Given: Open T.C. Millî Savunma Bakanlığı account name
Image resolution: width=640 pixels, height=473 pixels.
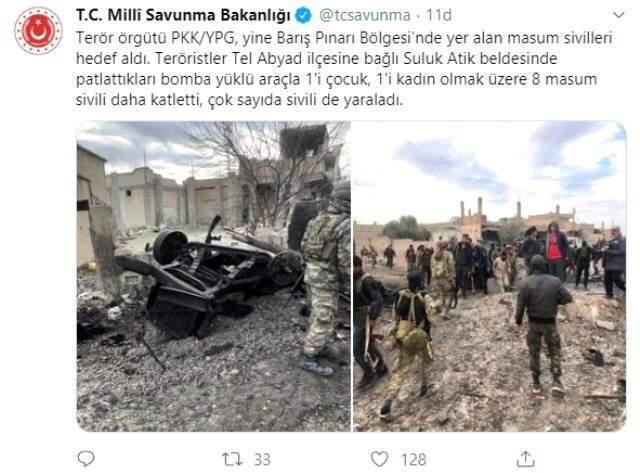Looking at the screenshot, I should coord(184,15).
